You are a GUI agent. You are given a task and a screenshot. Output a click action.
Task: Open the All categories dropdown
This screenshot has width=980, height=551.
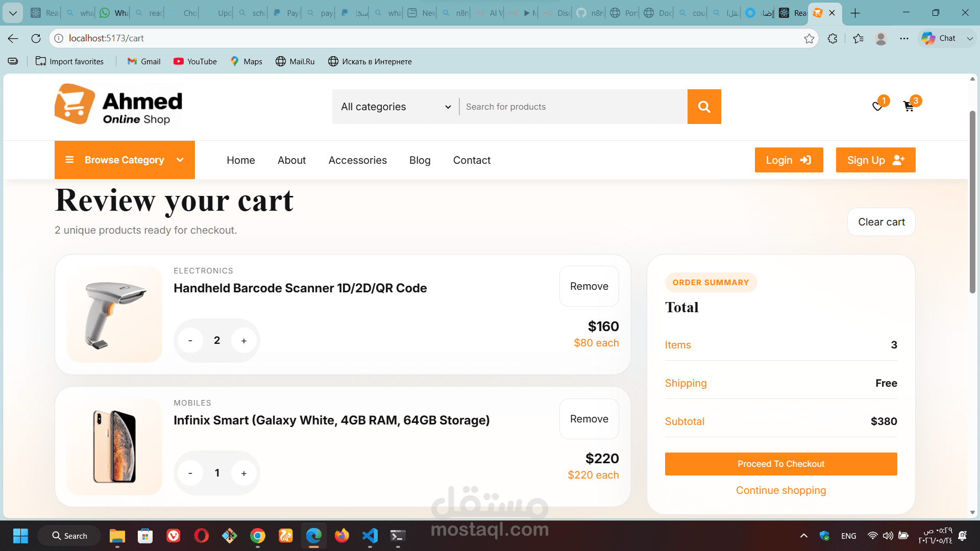396,107
